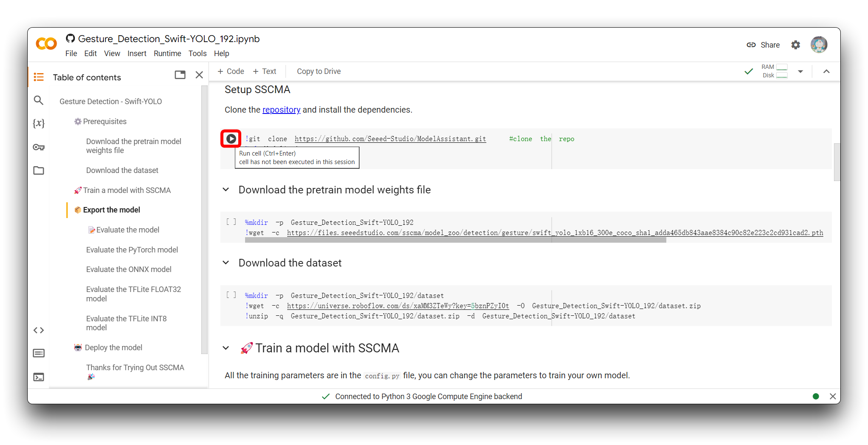Open the Command palette icon
The width and height of the screenshot is (868, 445).
pos(39,353)
